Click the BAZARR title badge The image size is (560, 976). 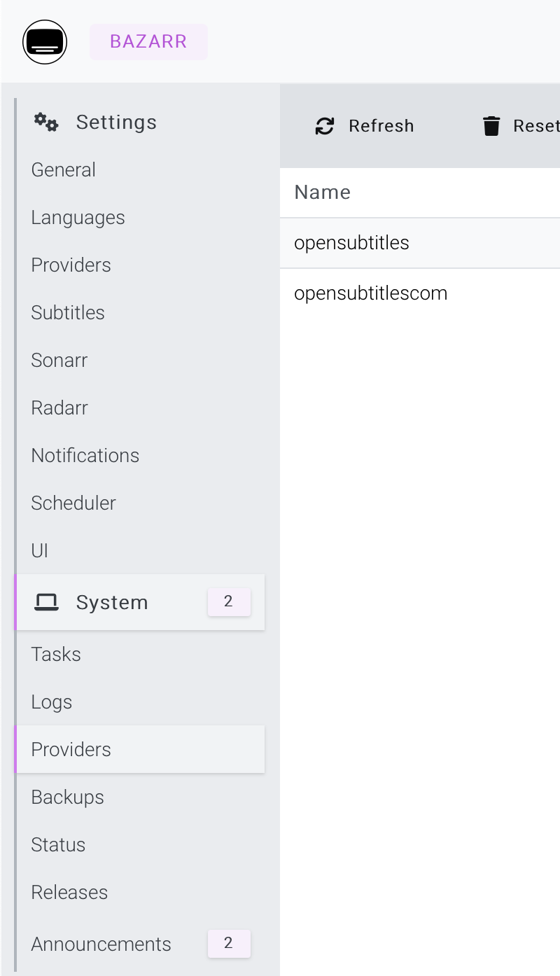pos(148,42)
